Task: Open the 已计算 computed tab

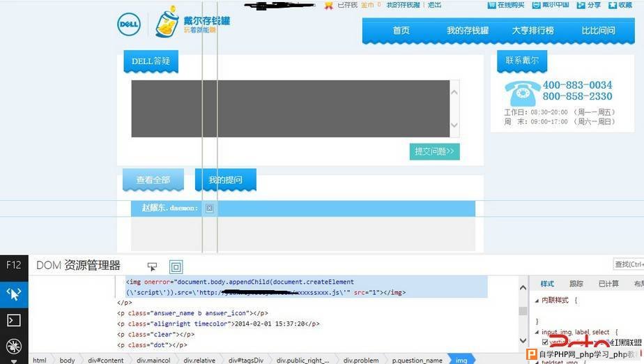Action: click(608, 284)
